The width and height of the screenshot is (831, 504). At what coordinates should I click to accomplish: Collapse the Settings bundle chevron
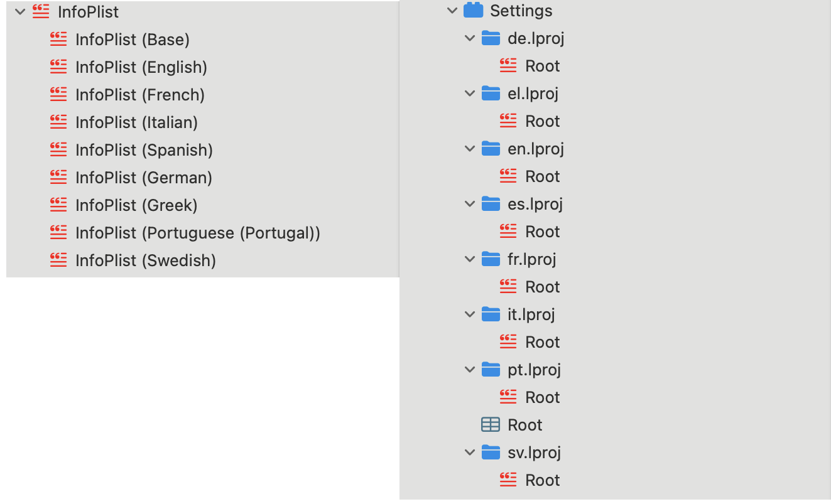pyautogui.click(x=452, y=11)
